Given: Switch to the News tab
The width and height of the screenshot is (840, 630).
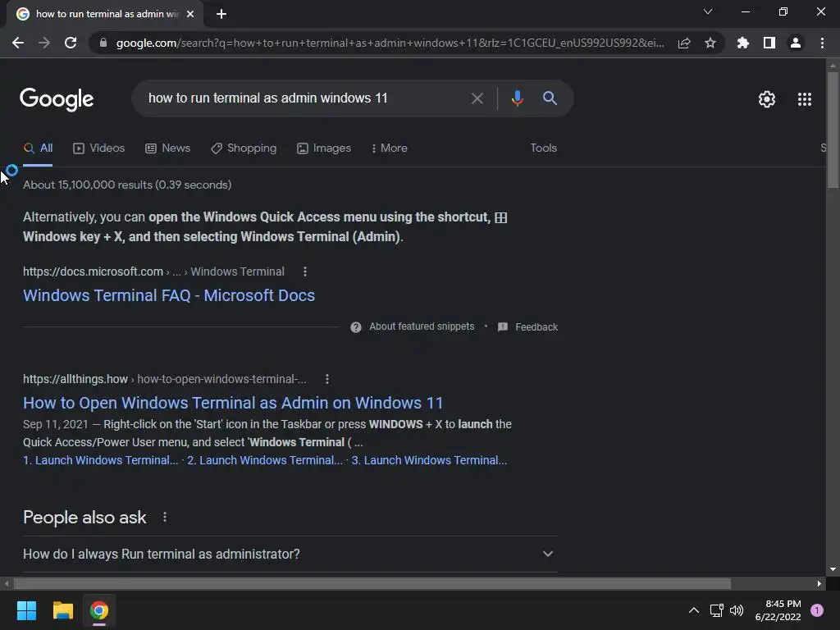Looking at the screenshot, I should (167, 148).
